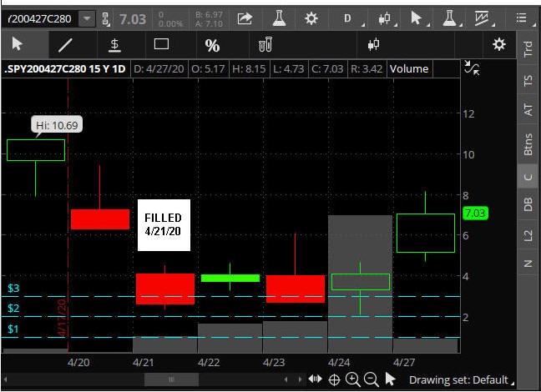Click the horizontal scrollbar thumb

[171, 379]
